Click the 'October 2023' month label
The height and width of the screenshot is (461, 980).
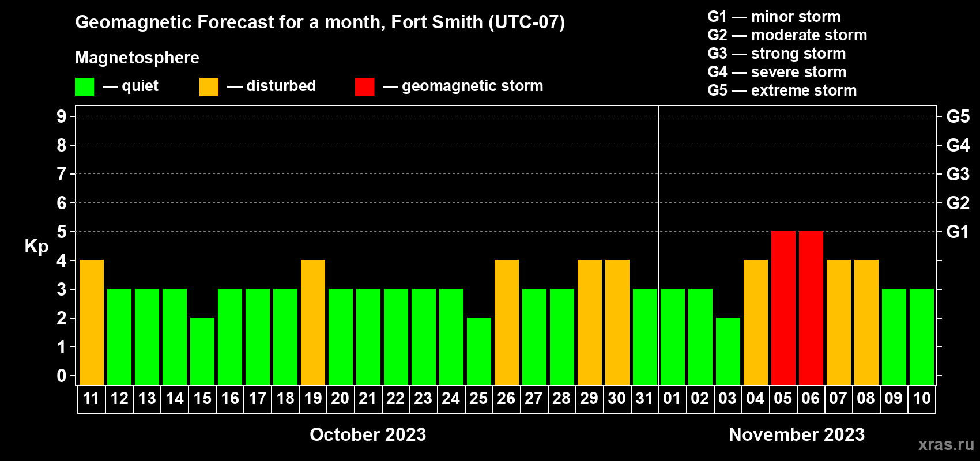coord(368,434)
